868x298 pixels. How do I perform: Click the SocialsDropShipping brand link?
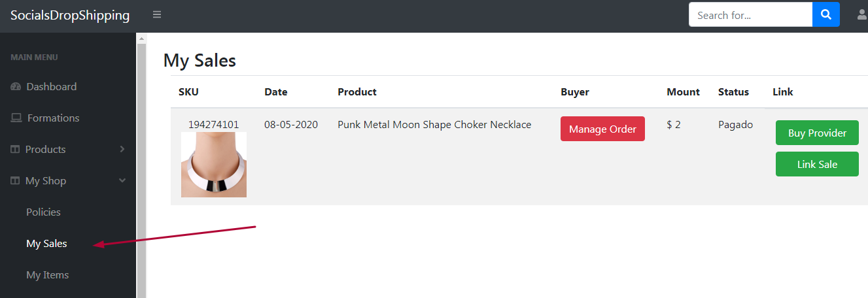pos(70,15)
